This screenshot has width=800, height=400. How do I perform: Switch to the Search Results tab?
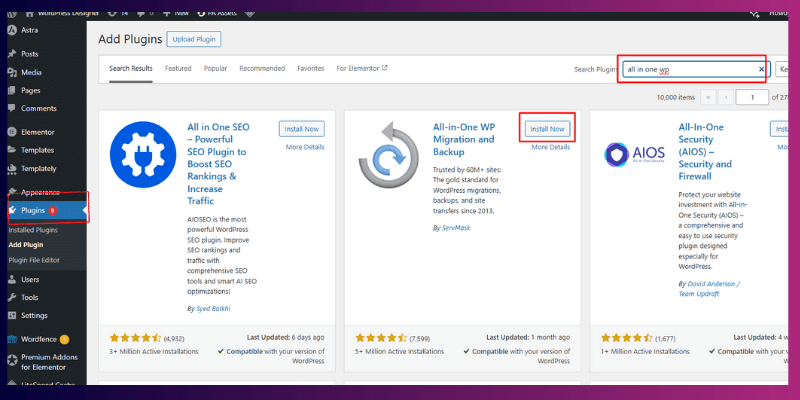pyautogui.click(x=131, y=68)
